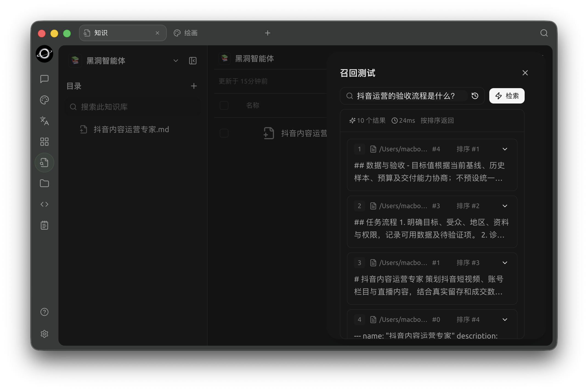588x391 pixels.
Task: Check the 抖音内容运营 row checkbox
Action: [224, 133]
